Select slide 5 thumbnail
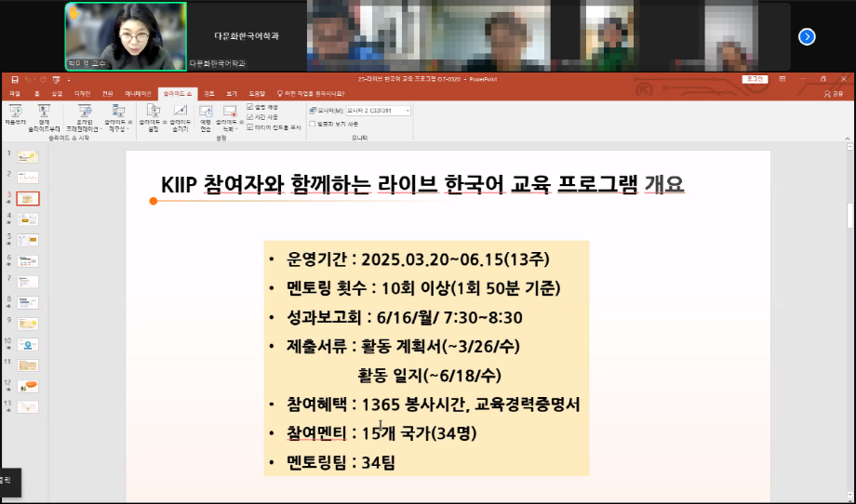The width and height of the screenshot is (856, 504). 28,240
